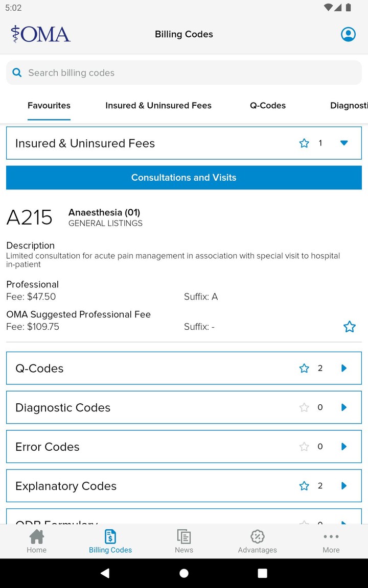This screenshot has width=368, height=588.
Task: Open the More menu dots
Action: (331, 537)
